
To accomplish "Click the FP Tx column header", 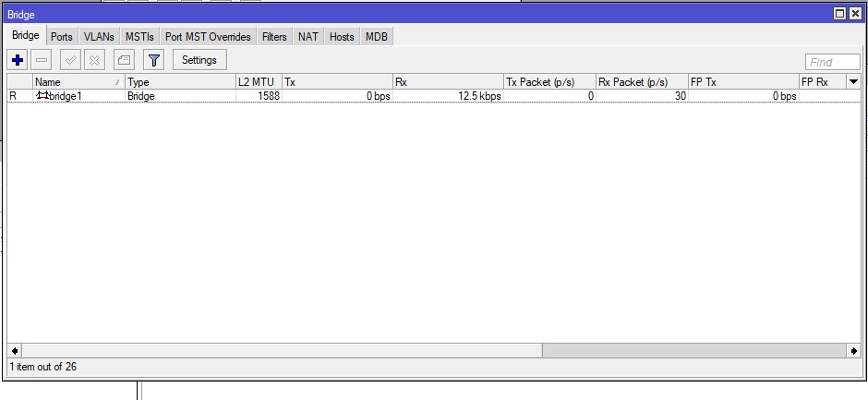I will click(x=744, y=82).
